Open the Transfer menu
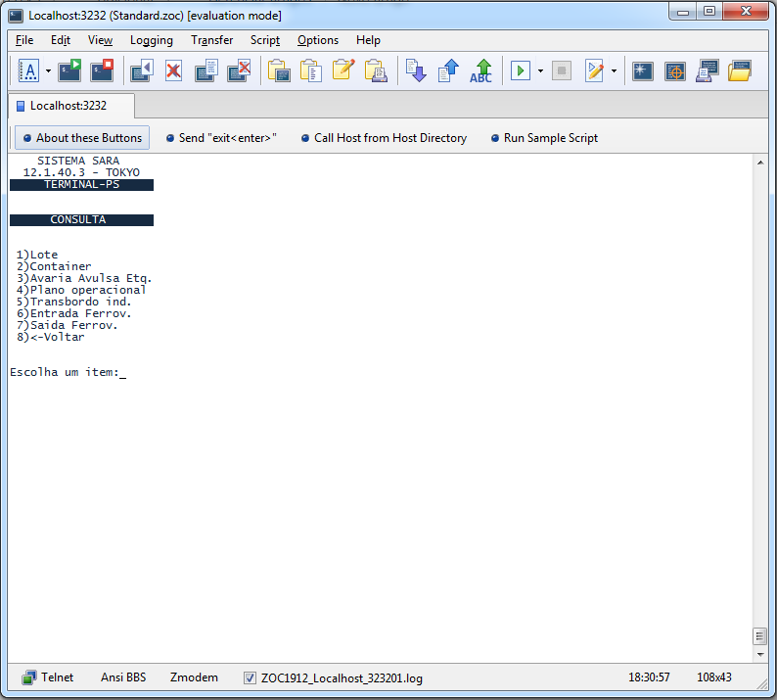 (211, 40)
